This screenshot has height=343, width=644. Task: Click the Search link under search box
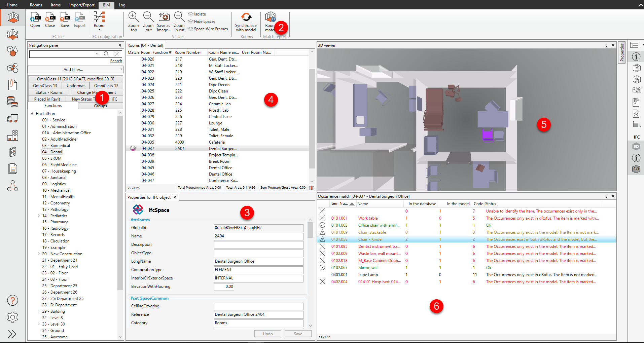point(116,61)
